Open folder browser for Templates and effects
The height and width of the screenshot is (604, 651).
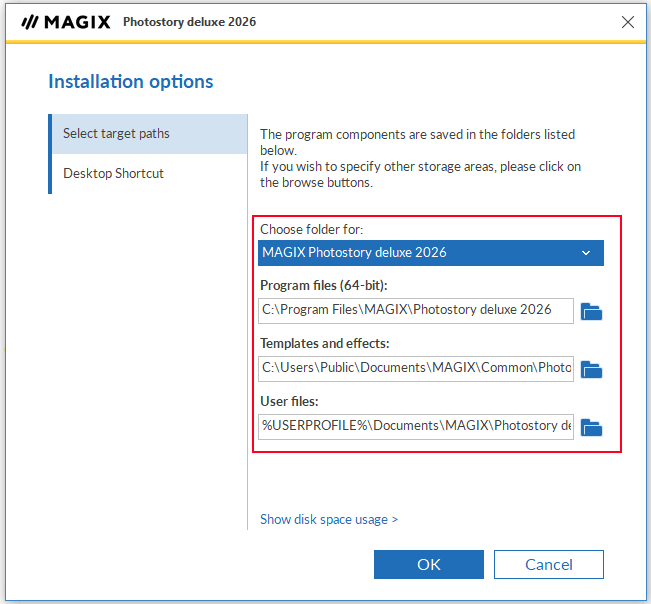tap(592, 369)
